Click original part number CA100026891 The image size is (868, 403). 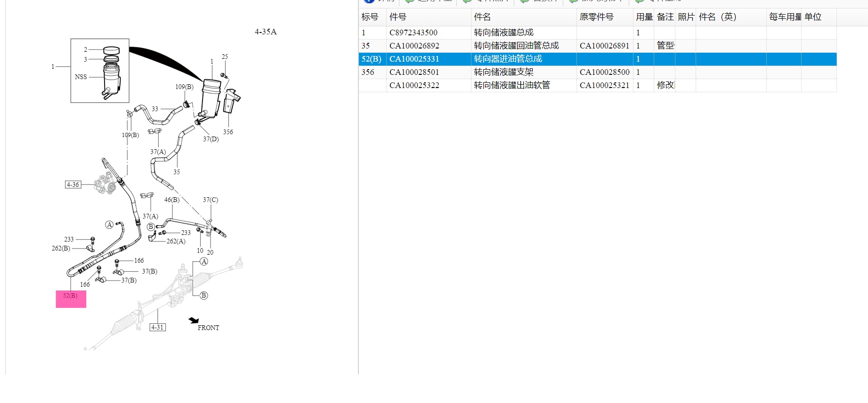click(x=604, y=46)
